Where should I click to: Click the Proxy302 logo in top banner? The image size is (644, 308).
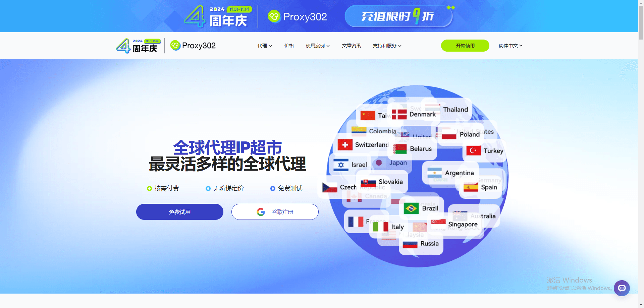coord(297,16)
